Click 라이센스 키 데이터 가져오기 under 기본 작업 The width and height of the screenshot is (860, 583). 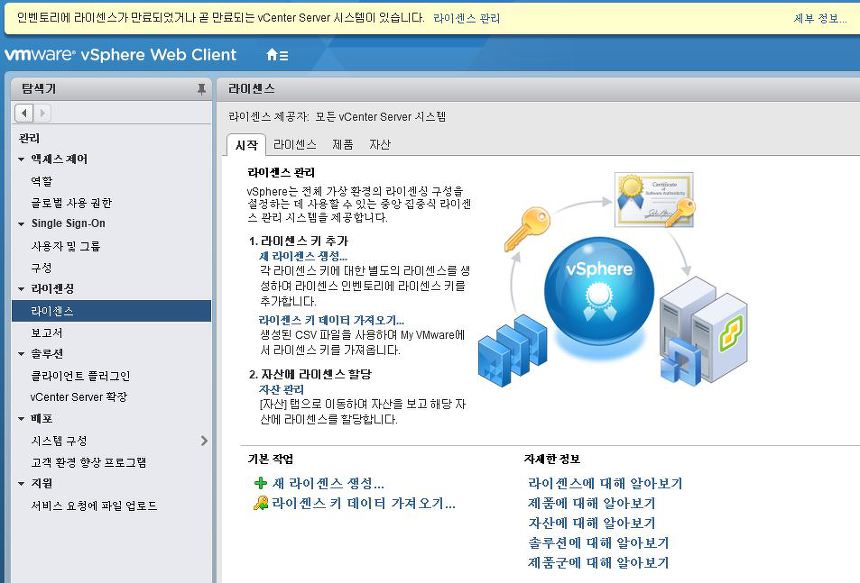tap(364, 502)
